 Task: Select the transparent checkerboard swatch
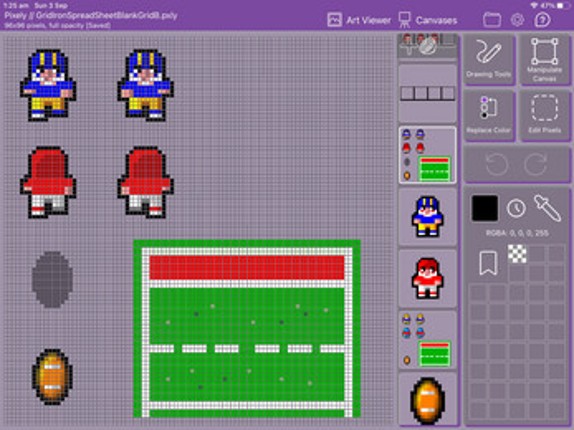pos(517,254)
